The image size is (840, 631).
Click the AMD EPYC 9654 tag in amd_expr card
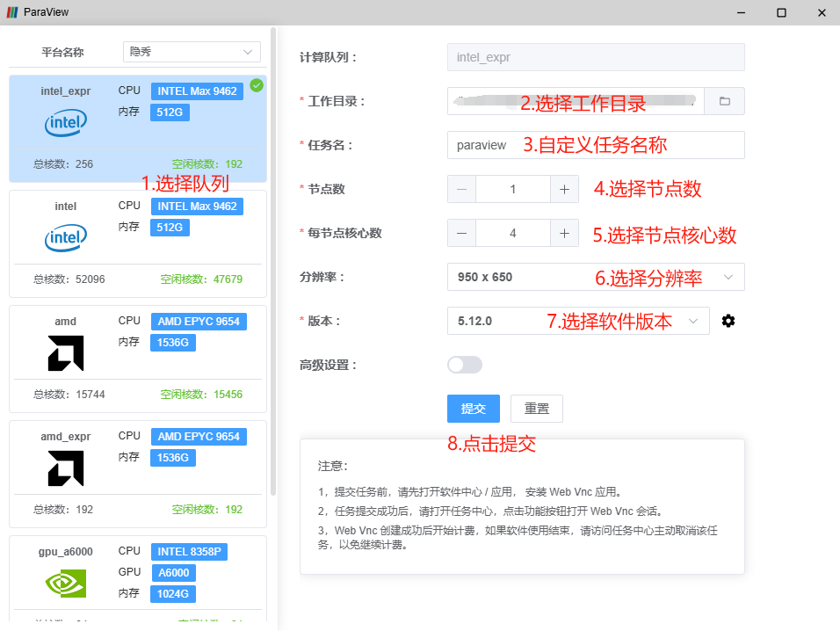click(x=199, y=437)
